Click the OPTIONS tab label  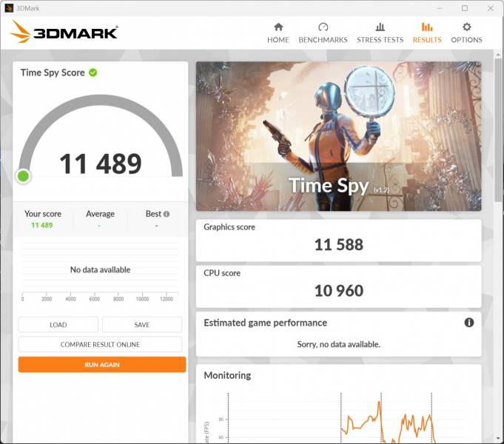coord(467,40)
